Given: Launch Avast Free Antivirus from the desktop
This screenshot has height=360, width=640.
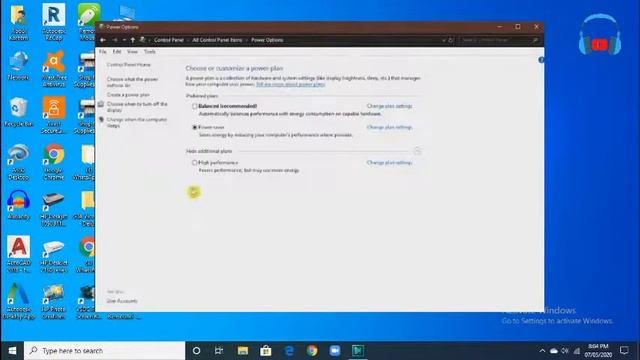Looking at the screenshot, I should [x=53, y=69].
